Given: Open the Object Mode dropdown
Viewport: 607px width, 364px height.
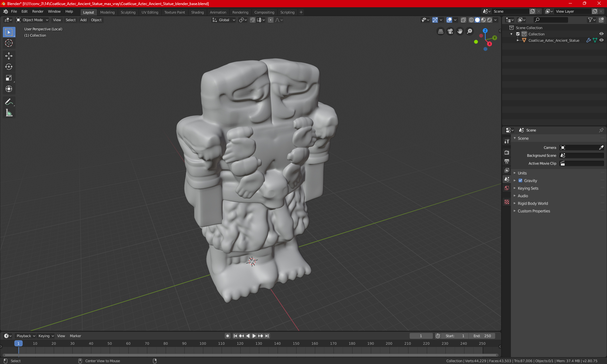Looking at the screenshot, I should coord(32,20).
